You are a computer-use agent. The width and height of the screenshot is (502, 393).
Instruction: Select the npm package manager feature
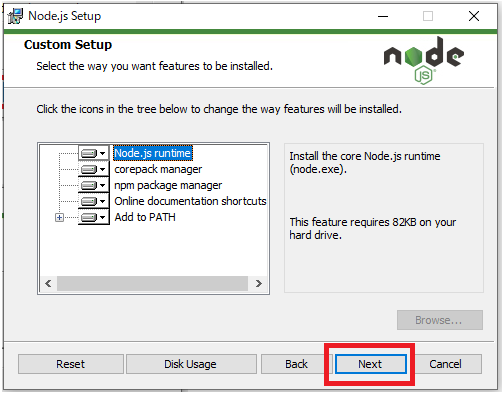[168, 185]
